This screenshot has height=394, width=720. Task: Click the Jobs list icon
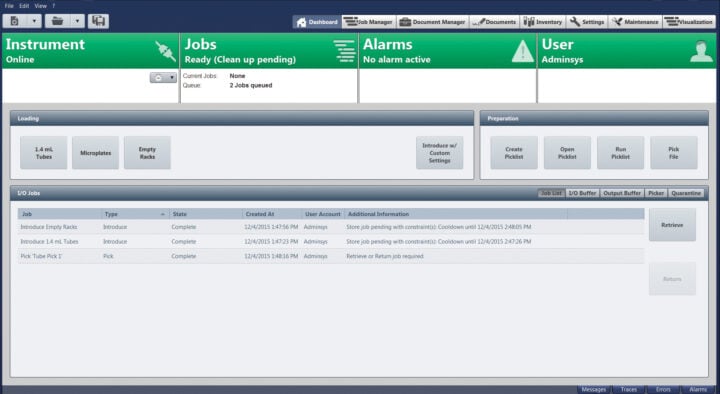click(x=344, y=51)
